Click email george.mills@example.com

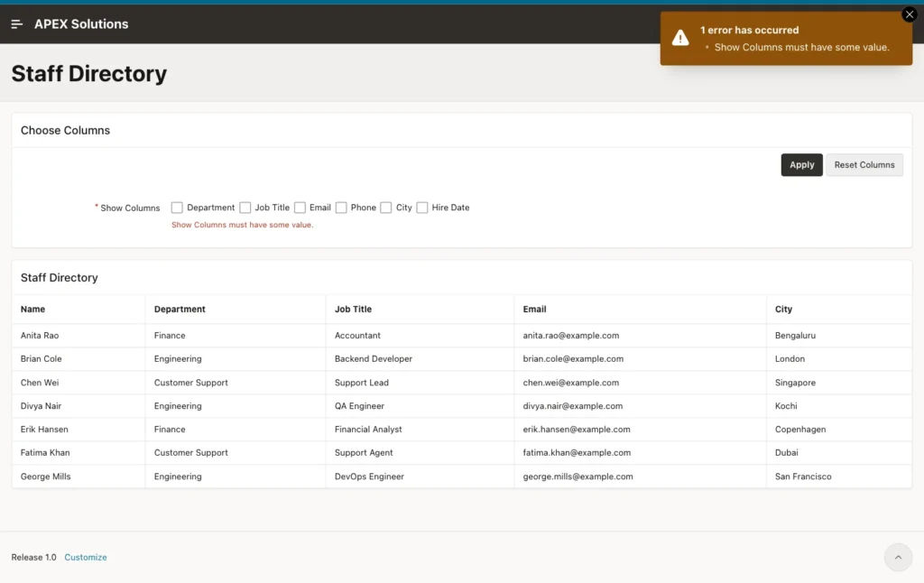577,477
